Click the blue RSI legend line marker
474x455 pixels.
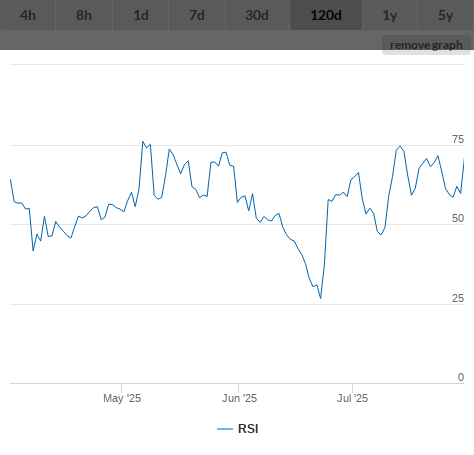coord(225,429)
